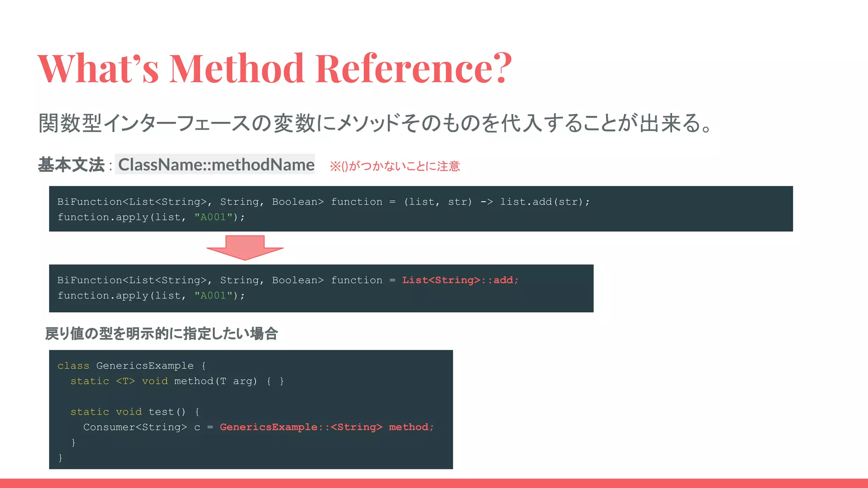
Task: Select the 基本文法 label
Action: 71,165
